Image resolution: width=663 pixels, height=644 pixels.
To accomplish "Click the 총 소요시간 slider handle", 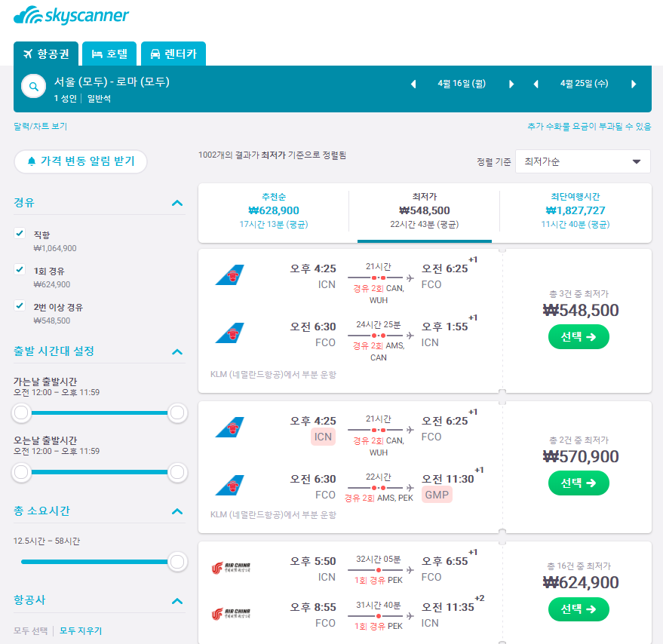I will coord(177,562).
